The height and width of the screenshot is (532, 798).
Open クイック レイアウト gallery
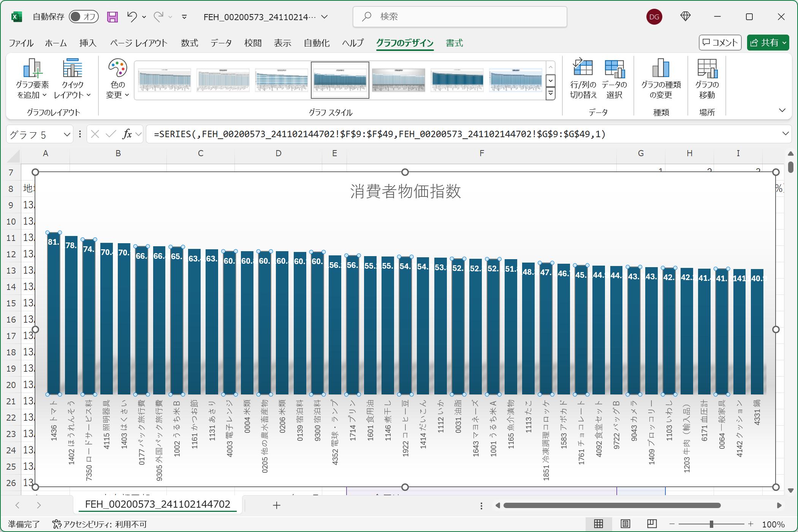pyautogui.click(x=72, y=79)
